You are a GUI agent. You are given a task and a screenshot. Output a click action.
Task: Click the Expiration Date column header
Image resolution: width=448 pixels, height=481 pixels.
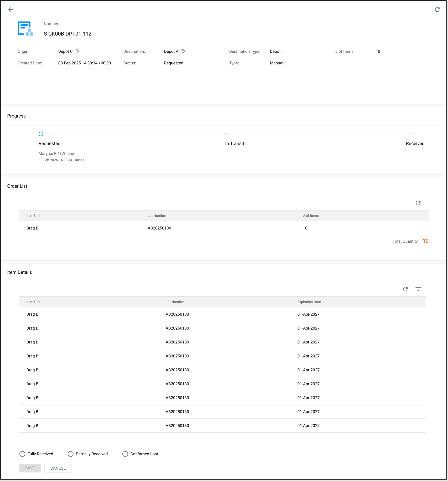coord(309,302)
